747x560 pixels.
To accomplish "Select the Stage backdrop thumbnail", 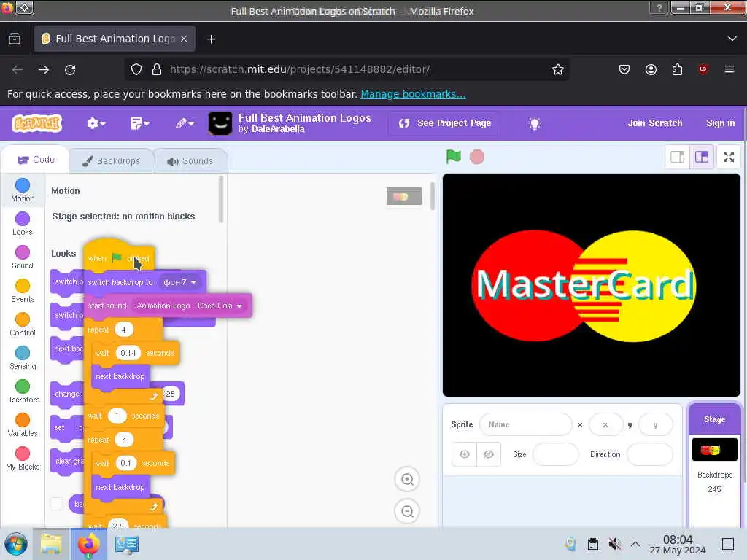I will click(x=714, y=449).
